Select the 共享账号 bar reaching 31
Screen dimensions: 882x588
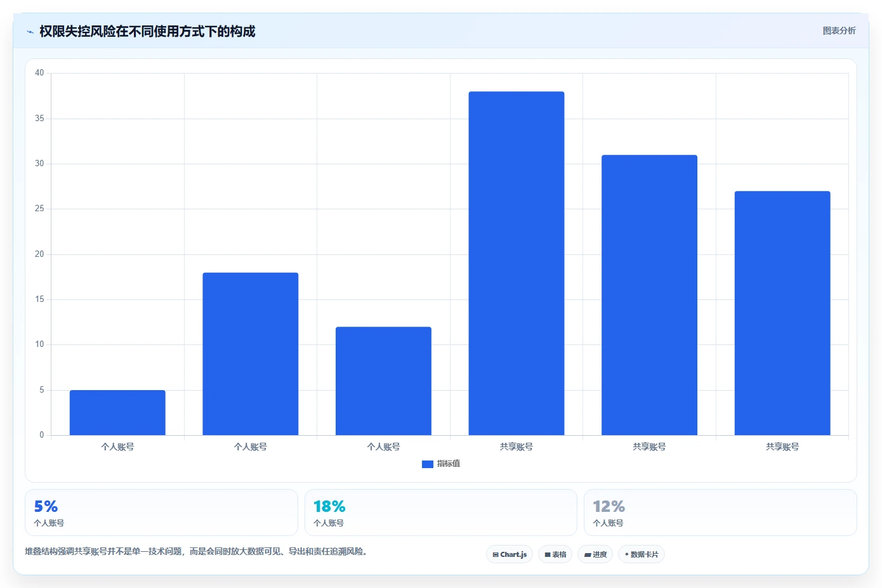[x=649, y=295]
